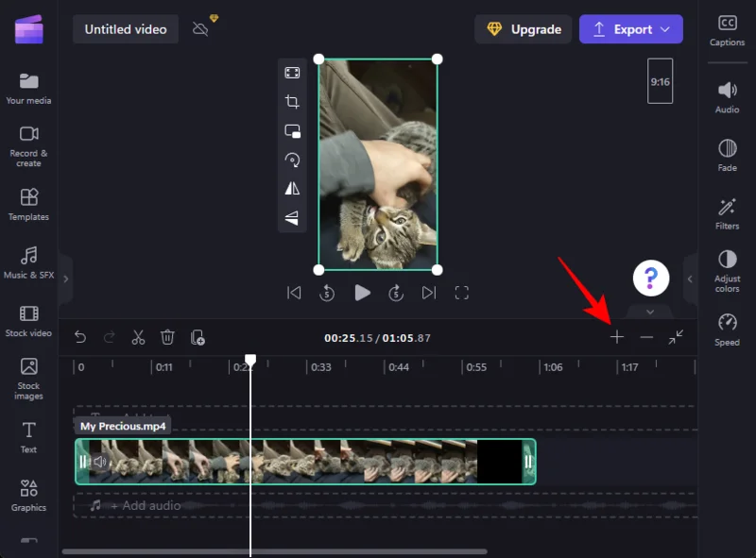
Task: Flip the video horizontally
Action: pos(293,188)
